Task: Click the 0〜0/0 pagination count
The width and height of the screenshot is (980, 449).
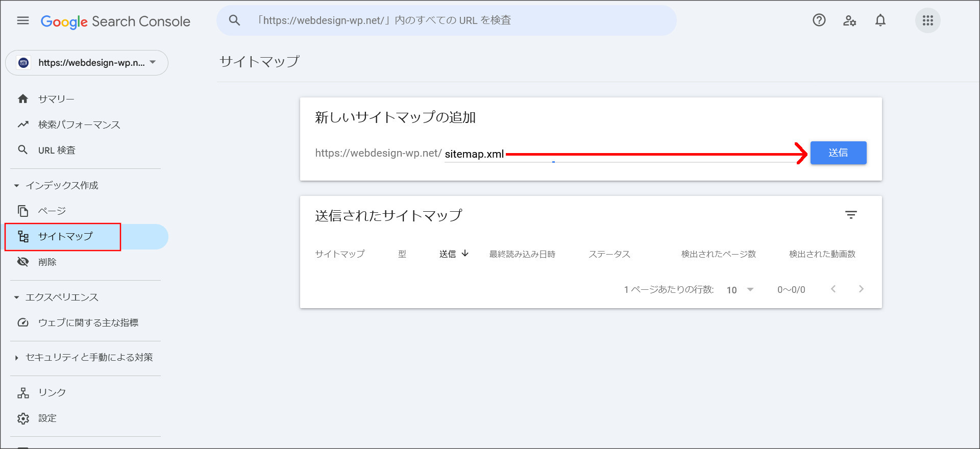Action: click(x=791, y=289)
